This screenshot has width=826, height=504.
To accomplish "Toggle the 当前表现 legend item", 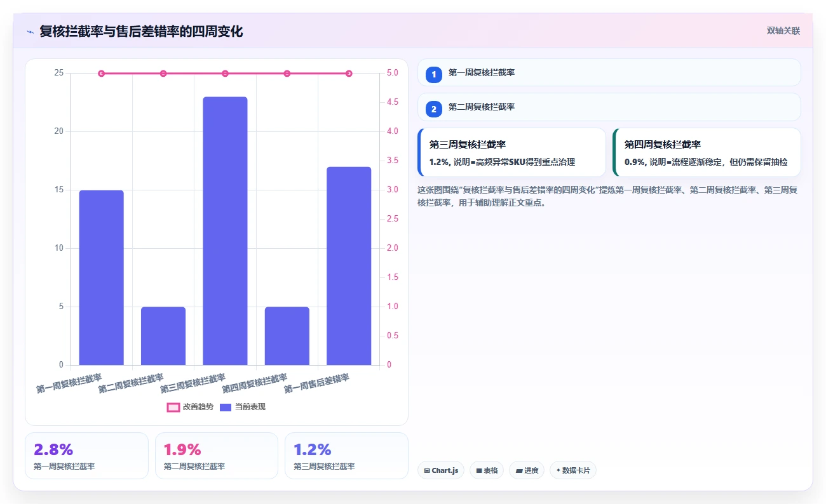I will (243, 407).
